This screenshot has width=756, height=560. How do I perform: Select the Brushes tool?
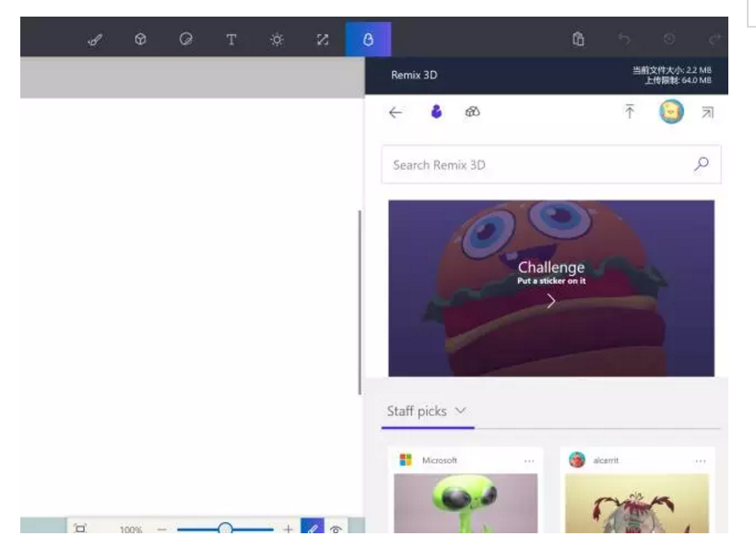tap(95, 39)
